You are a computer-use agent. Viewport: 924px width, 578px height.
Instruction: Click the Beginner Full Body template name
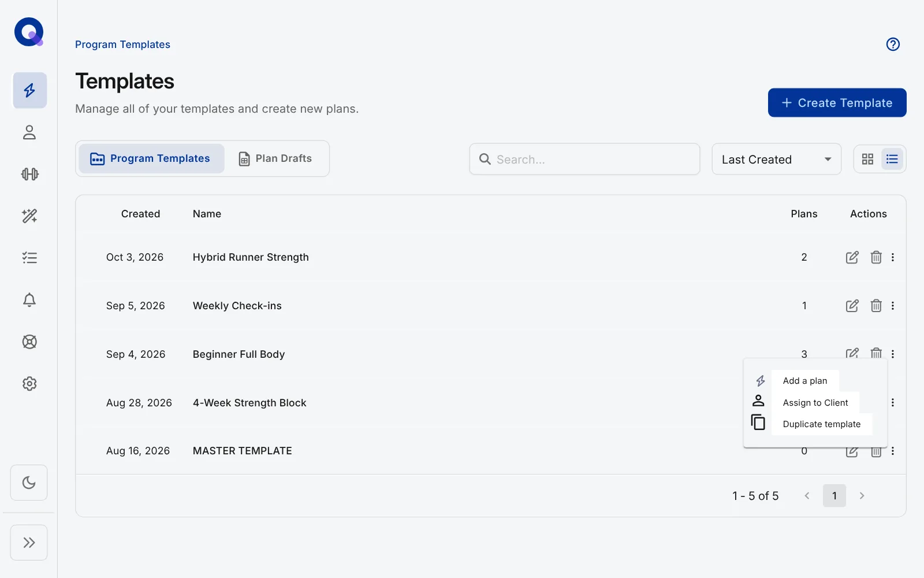click(239, 354)
